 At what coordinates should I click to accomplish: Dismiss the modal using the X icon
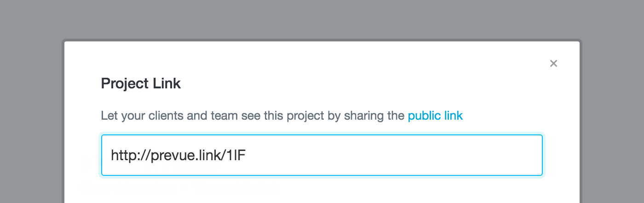pos(553,64)
